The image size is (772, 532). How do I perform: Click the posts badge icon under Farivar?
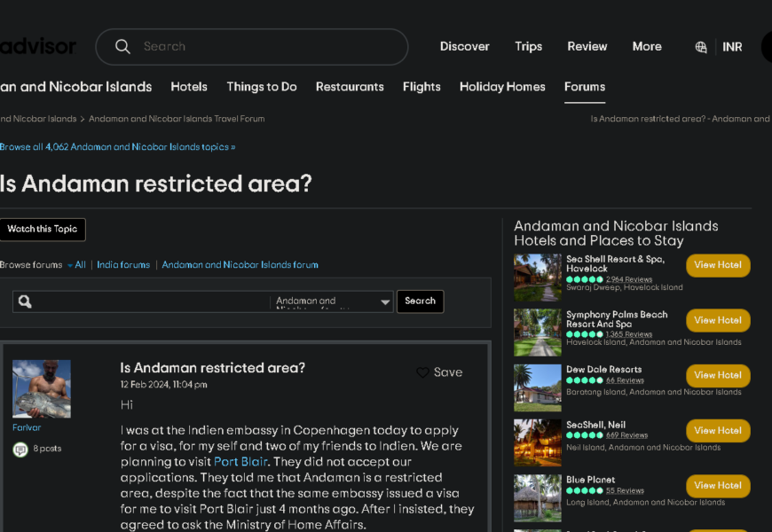point(20,450)
